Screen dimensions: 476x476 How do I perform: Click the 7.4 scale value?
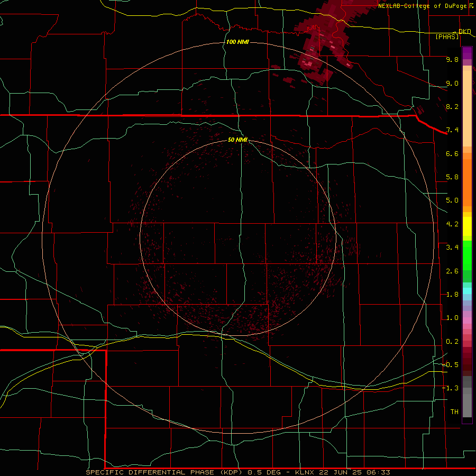click(x=452, y=130)
